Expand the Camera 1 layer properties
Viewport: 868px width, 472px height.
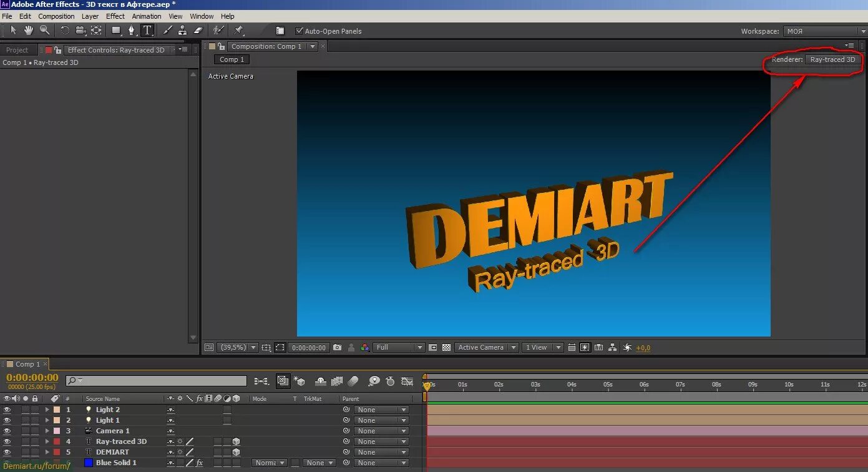coord(47,431)
